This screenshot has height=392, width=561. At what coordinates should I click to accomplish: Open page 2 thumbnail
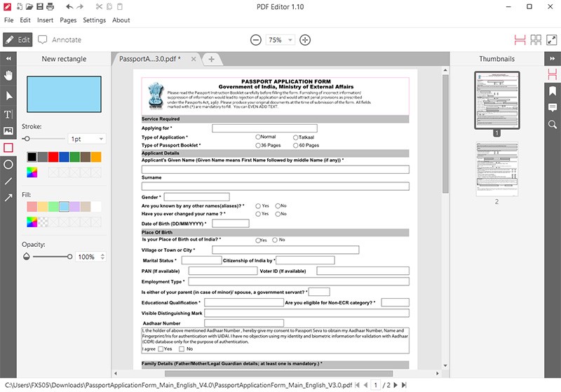click(x=496, y=169)
